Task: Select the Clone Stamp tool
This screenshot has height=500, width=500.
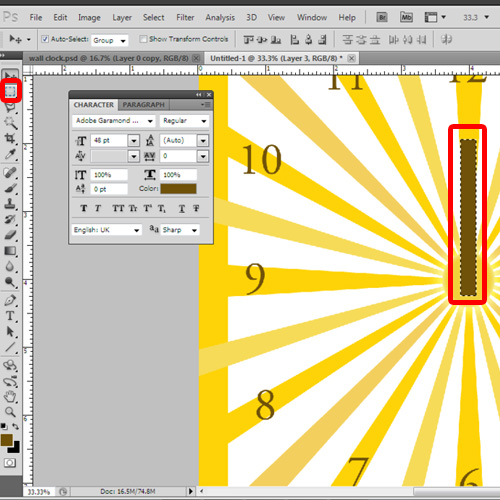Action: [10, 204]
